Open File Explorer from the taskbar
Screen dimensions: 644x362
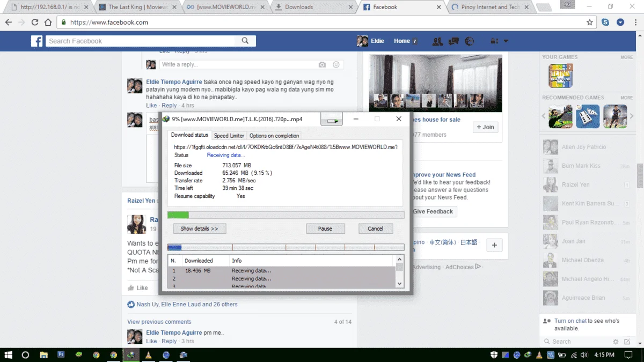point(43,355)
